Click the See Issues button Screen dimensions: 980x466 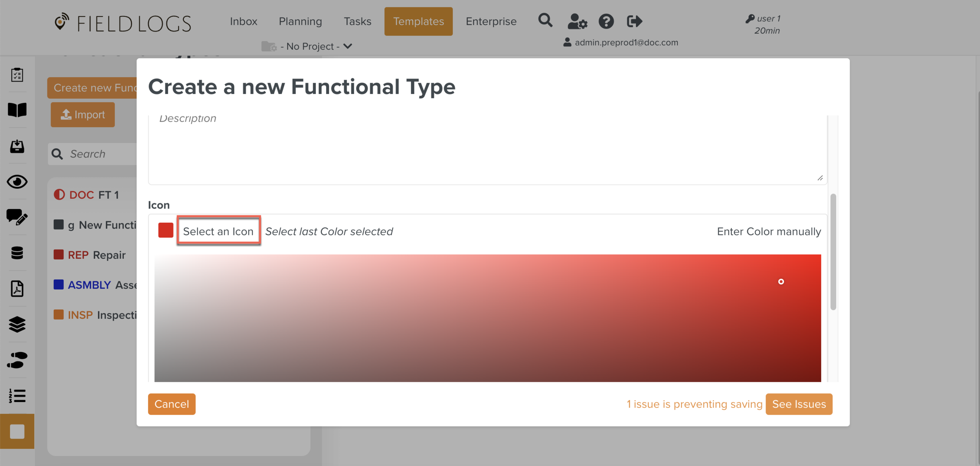point(799,404)
